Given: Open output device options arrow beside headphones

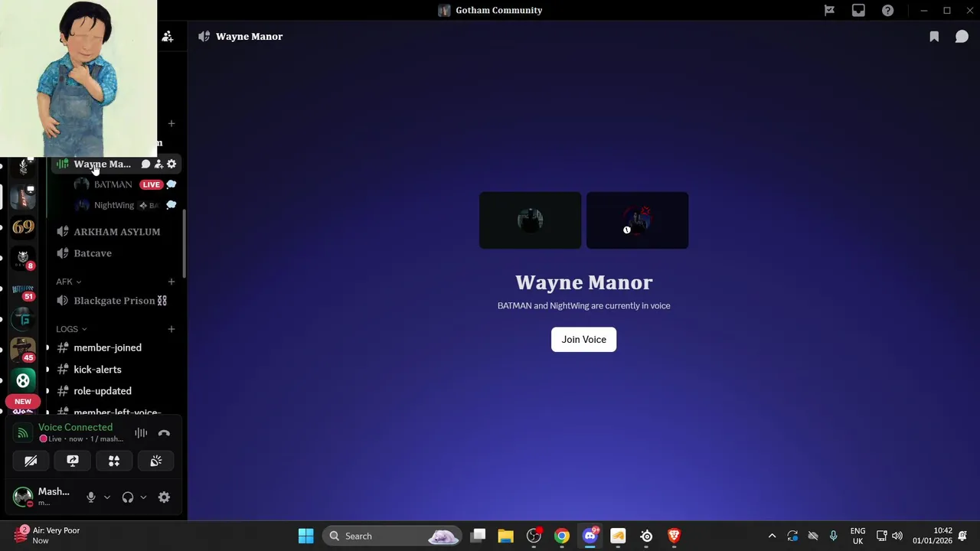Looking at the screenshot, I should pos(143,497).
